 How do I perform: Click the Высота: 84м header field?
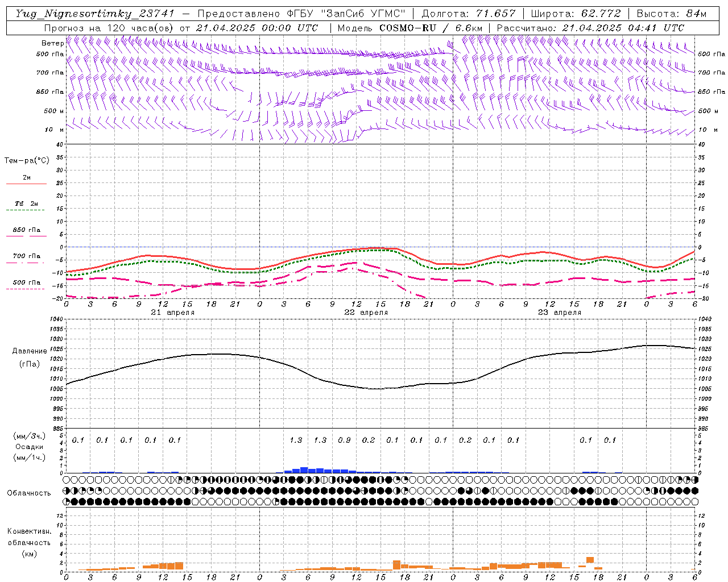coord(672,14)
